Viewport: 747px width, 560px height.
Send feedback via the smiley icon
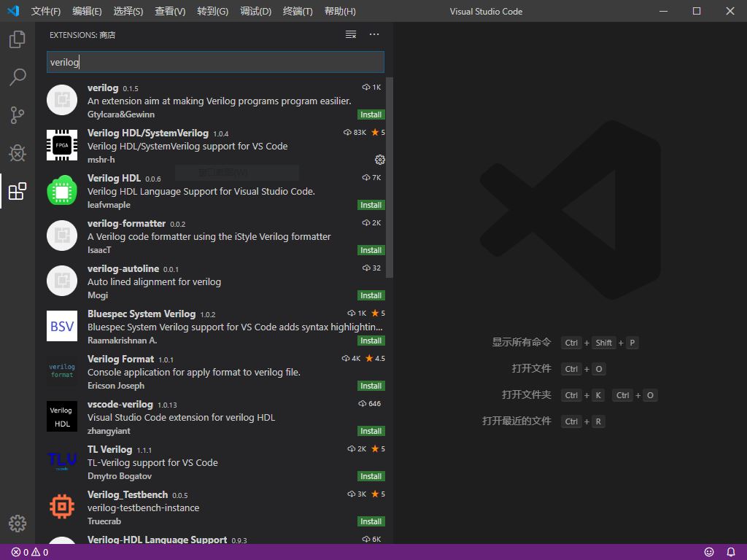[x=708, y=552]
